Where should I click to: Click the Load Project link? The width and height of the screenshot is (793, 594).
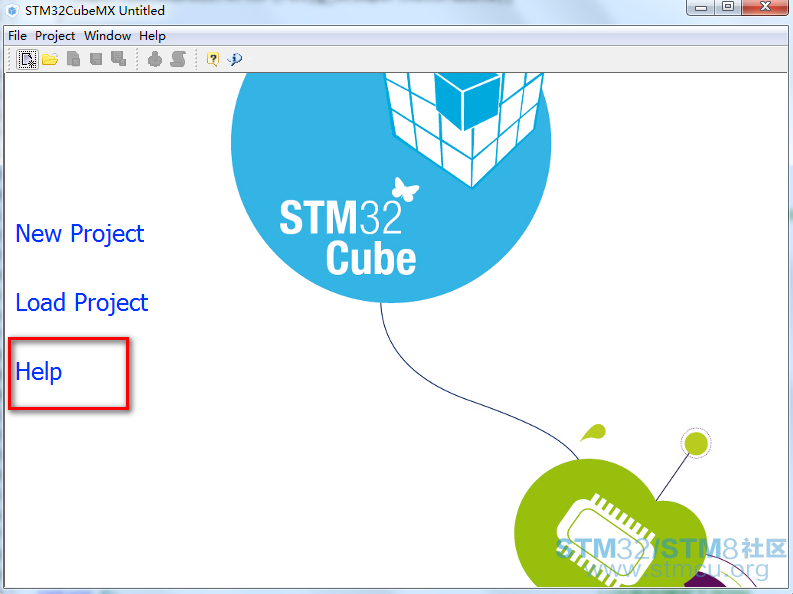[x=82, y=303]
